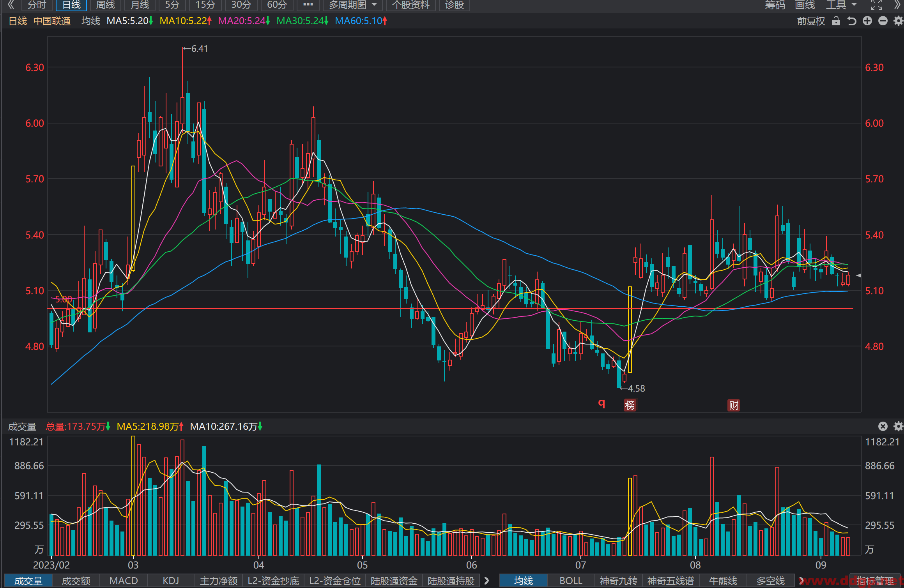904x588 pixels.
Task: Zoom in chart with plus icon
Action: [867, 21]
